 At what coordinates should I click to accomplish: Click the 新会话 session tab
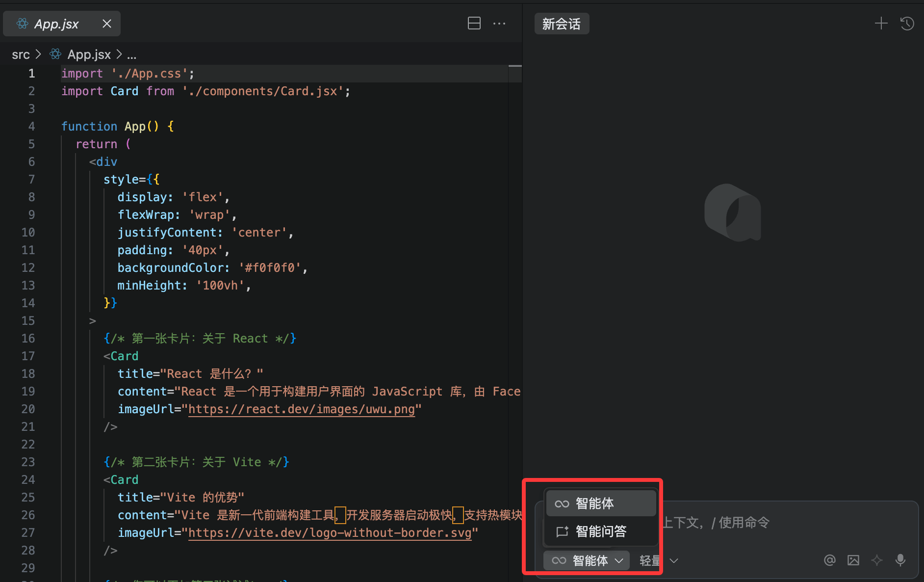(x=561, y=24)
